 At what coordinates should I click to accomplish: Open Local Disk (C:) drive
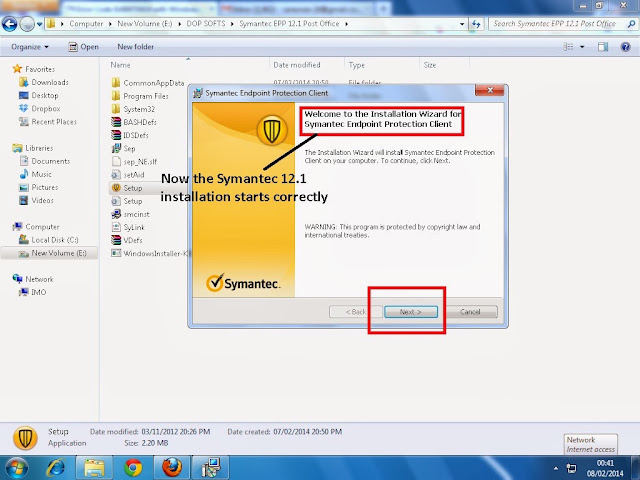point(55,240)
